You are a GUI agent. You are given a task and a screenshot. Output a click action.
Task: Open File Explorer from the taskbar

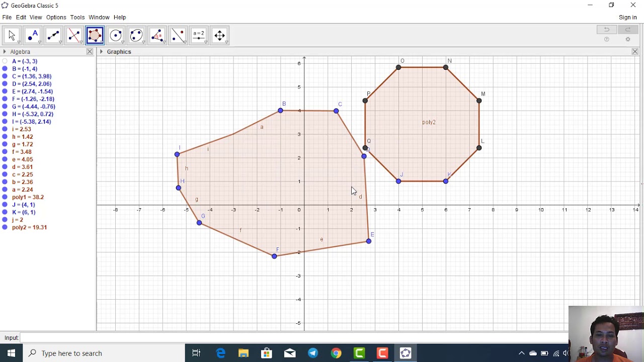point(244,353)
